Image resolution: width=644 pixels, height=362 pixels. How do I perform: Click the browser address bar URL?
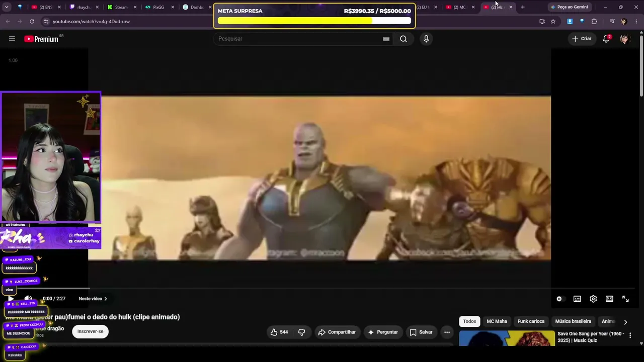(91, 22)
